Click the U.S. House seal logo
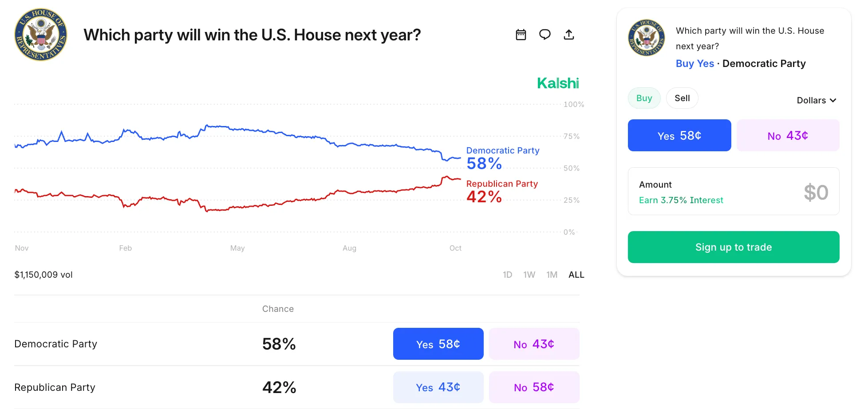This screenshot has height=409, width=868. pos(40,35)
